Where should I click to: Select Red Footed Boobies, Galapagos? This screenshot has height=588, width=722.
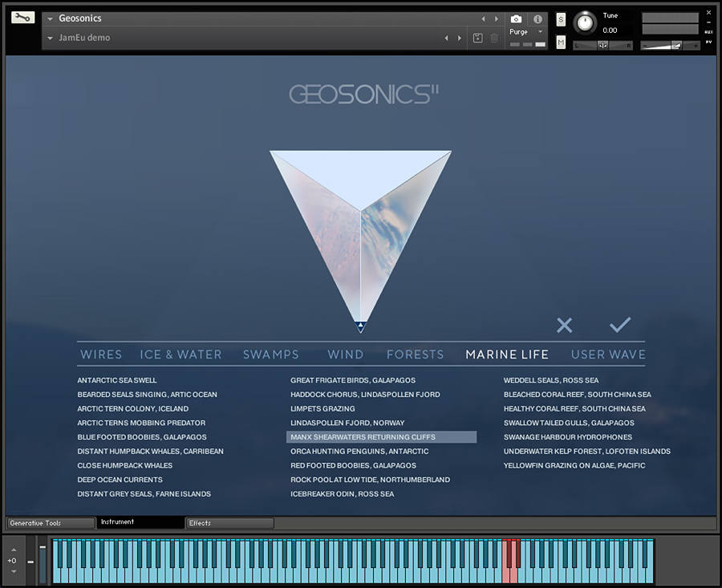(x=353, y=465)
